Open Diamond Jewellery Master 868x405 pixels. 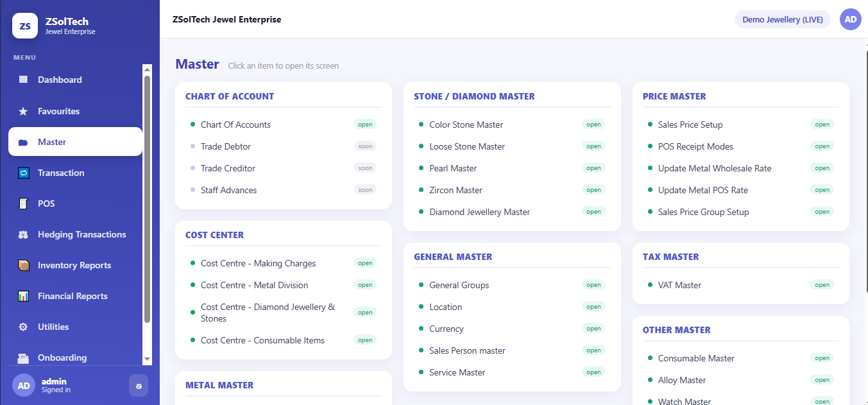(x=512, y=212)
